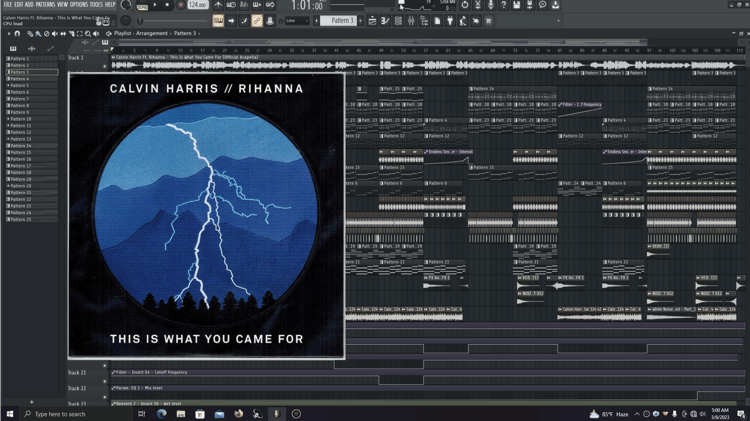750x421 pixels.
Task: Open the EDIT menu
Action: pyautogui.click(x=19, y=5)
